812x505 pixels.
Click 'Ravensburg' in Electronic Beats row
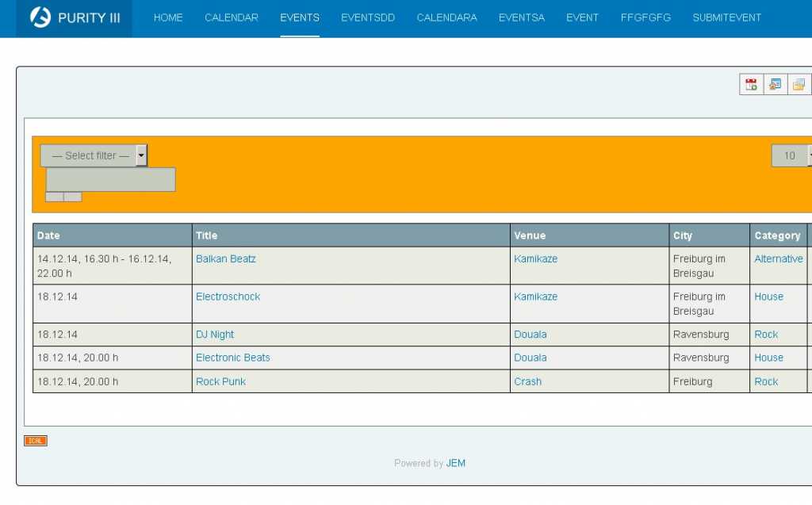701,358
